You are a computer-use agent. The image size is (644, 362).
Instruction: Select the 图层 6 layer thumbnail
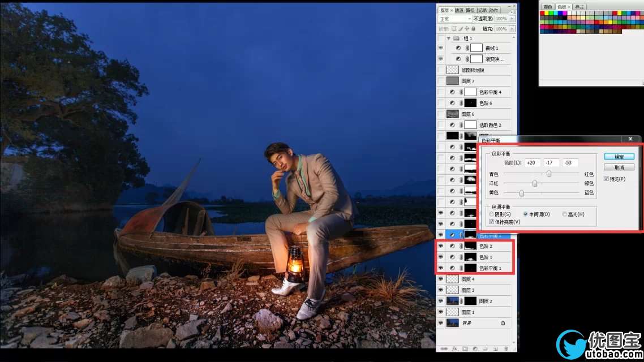point(452,114)
